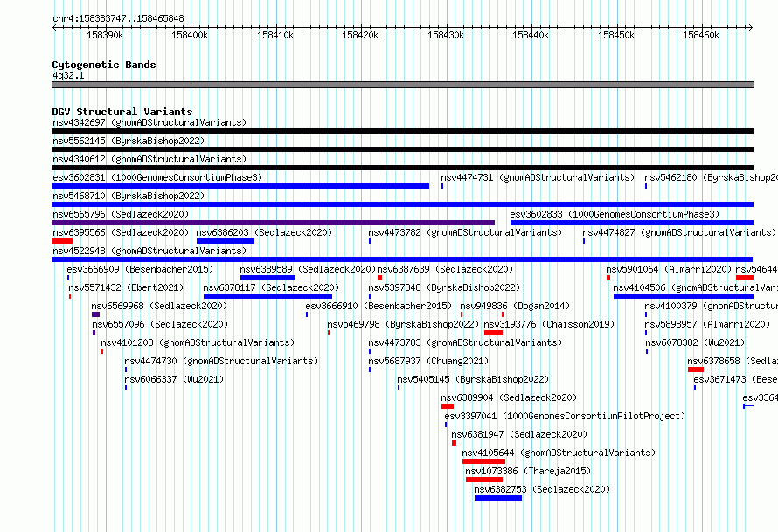Click the red bar under nsv1073386

484,480
